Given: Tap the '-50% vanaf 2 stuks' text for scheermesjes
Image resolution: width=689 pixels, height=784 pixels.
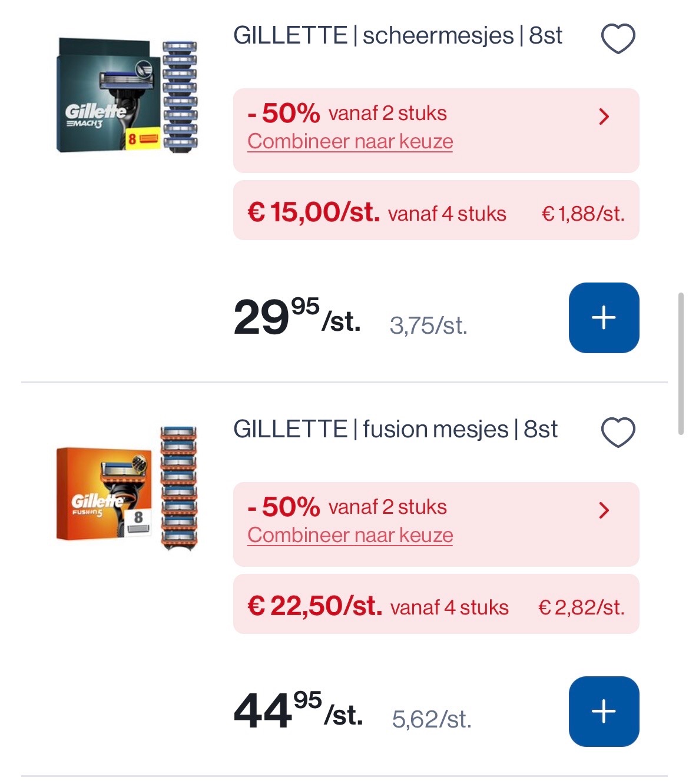Looking at the screenshot, I should click(347, 113).
